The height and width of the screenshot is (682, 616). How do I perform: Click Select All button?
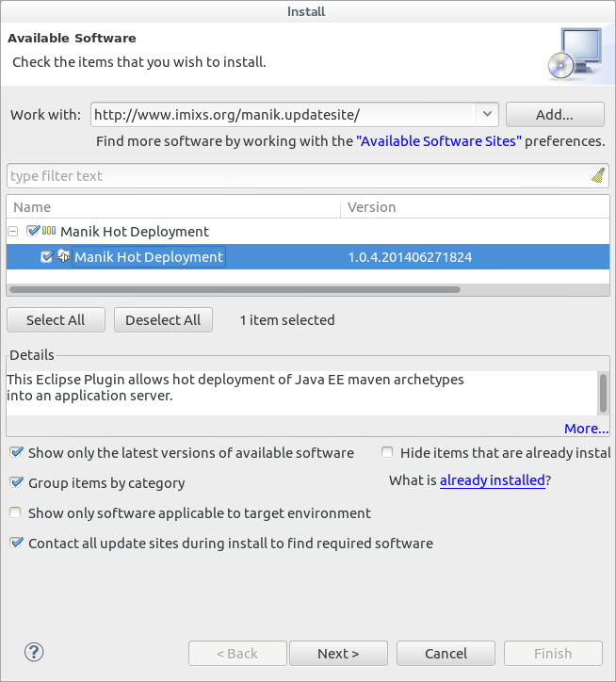pyautogui.click(x=56, y=319)
